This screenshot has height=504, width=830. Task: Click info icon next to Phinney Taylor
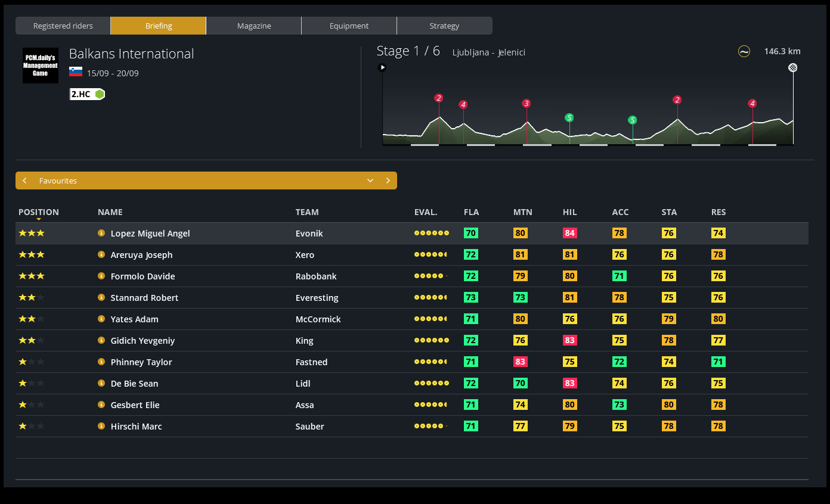coord(101,362)
